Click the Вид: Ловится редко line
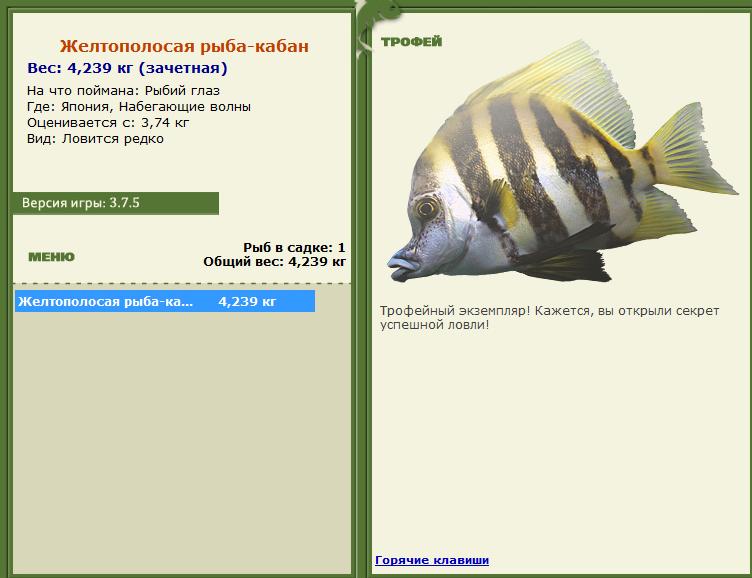 [x=95, y=139]
